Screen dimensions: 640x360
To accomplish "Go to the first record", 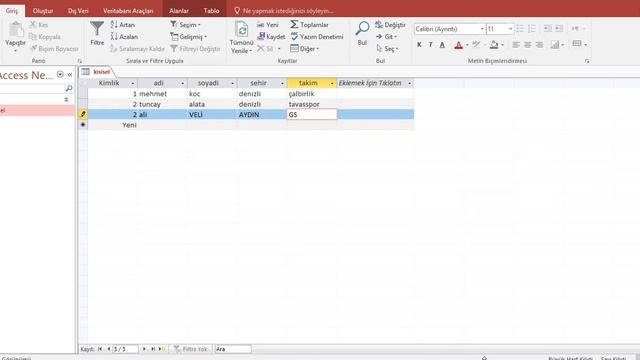I will [x=100, y=349].
